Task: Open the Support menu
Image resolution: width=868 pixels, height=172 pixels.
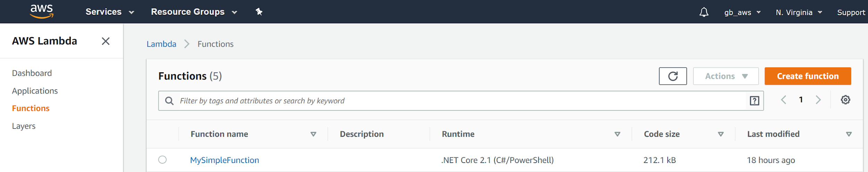Action: (x=851, y=13)
